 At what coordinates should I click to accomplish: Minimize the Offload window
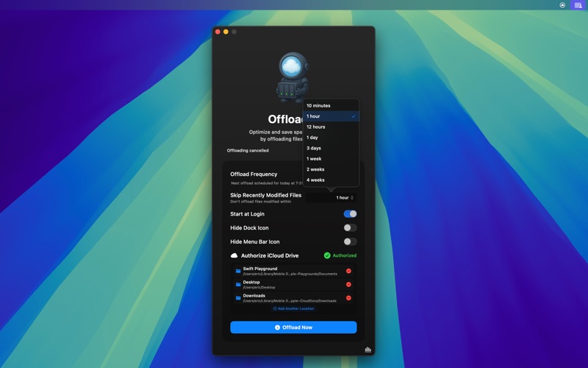pos(226,32)
